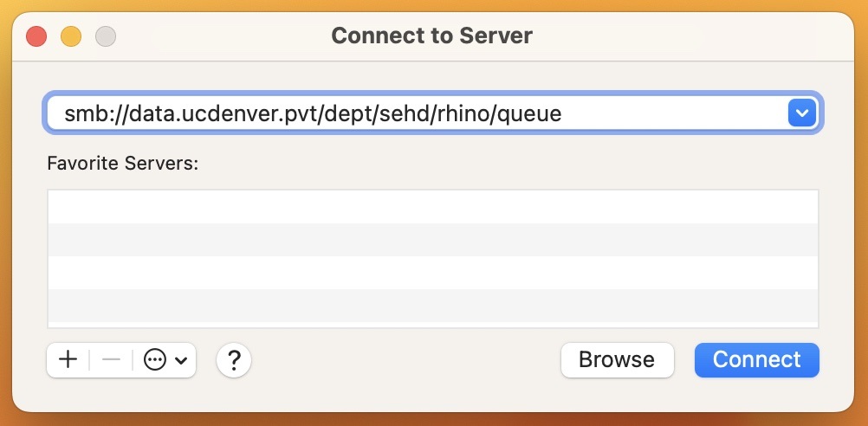This screenshot has width=868, height=426.
Task: Select the second Favorite Servers row
Action: point(433,240)
